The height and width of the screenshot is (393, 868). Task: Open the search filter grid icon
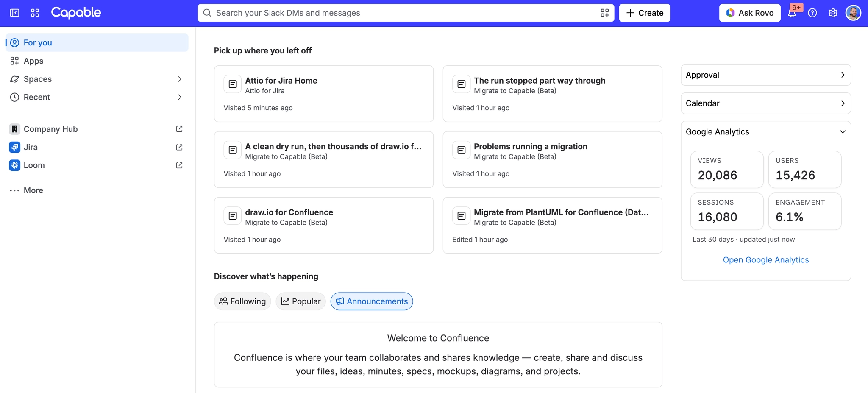(605, 13)
